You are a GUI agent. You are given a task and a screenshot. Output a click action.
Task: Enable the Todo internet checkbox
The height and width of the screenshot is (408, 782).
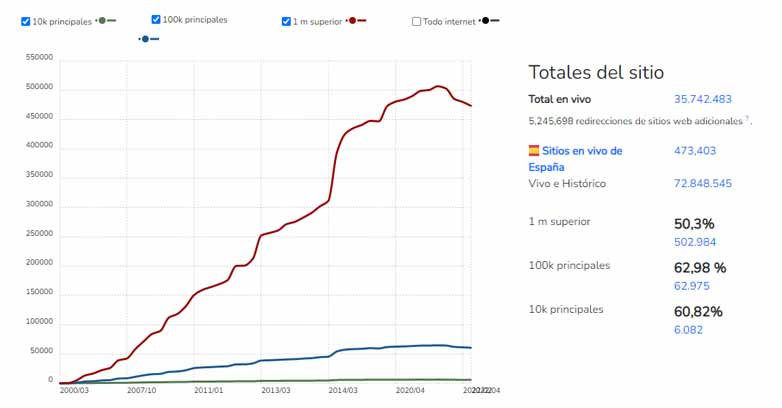417,21
